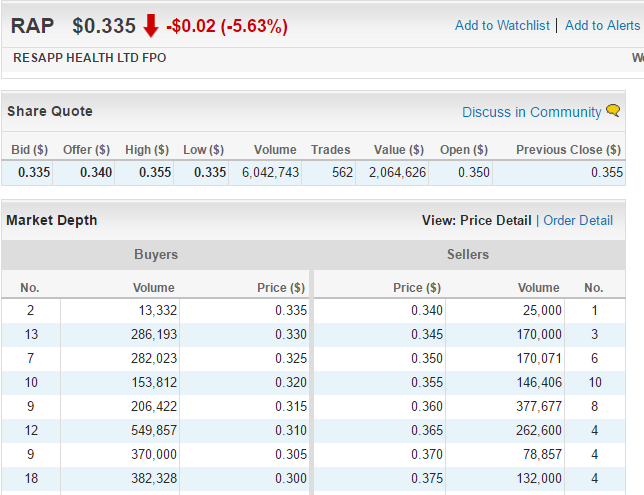This screenshot has height=495, width=644.
Task: Select seller volume 78,857
Action: (x=542, y=454)
